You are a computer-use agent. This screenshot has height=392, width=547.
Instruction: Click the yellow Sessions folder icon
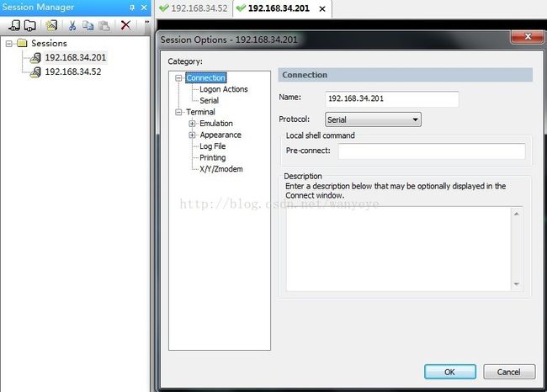(x=22, y=43)
